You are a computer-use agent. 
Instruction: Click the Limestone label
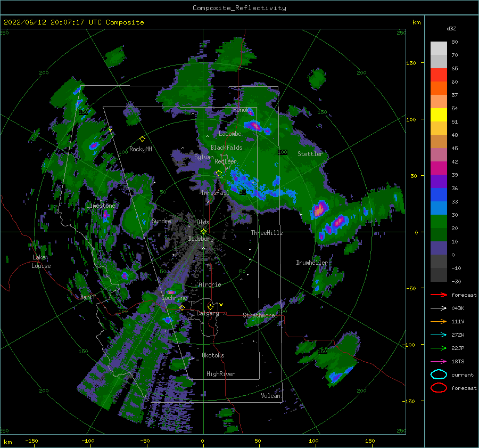click(101, 206)
